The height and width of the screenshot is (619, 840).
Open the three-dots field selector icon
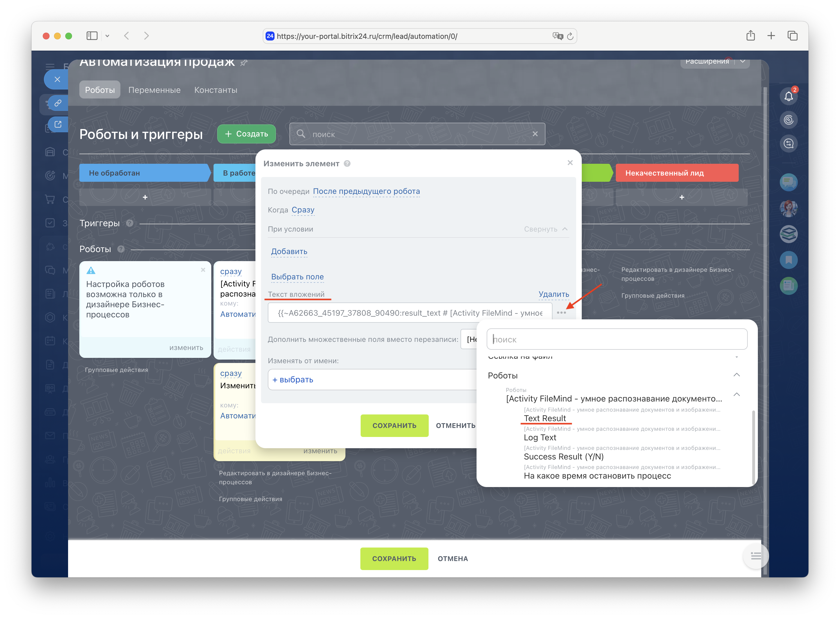tap(561, 313)
